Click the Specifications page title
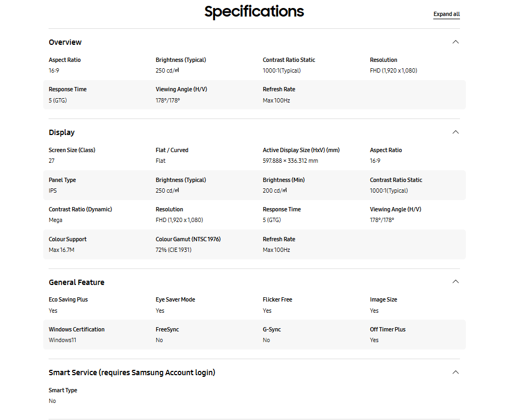The height and width of the screenshot is (420, 516). [254, 11]
